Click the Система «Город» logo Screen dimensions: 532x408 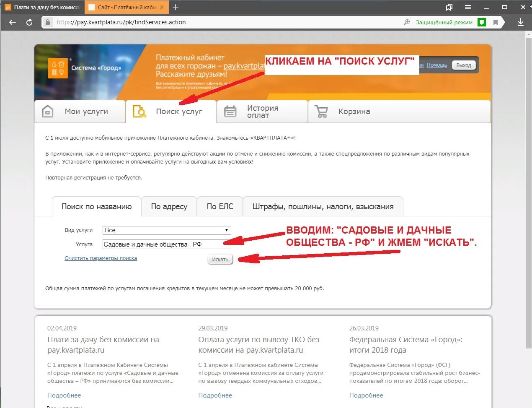[85, 68]
